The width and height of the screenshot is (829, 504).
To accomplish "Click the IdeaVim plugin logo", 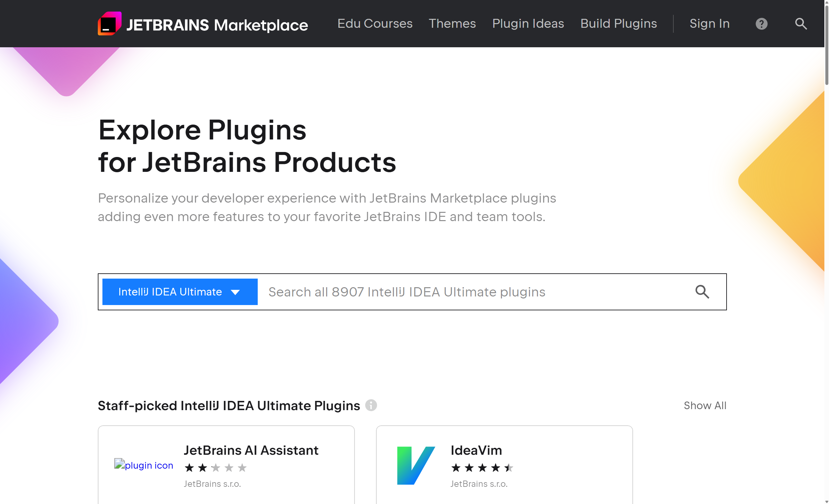I will coord(416,465).
